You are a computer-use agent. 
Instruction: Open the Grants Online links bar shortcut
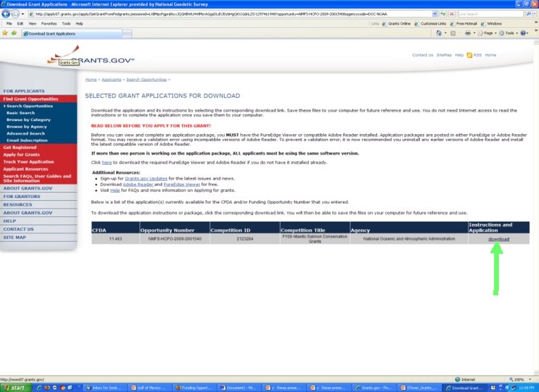[x=396, y=24]
